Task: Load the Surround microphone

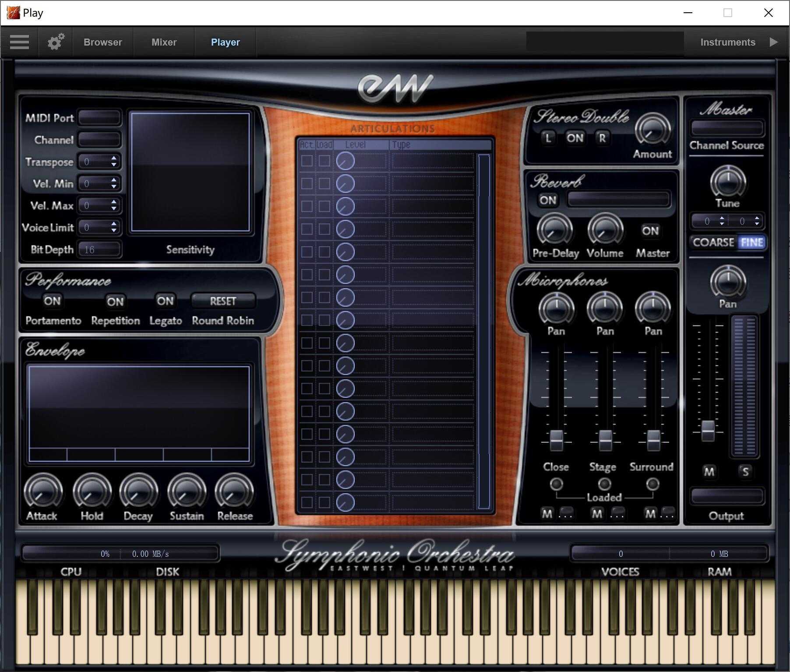Action: point(652,484)
